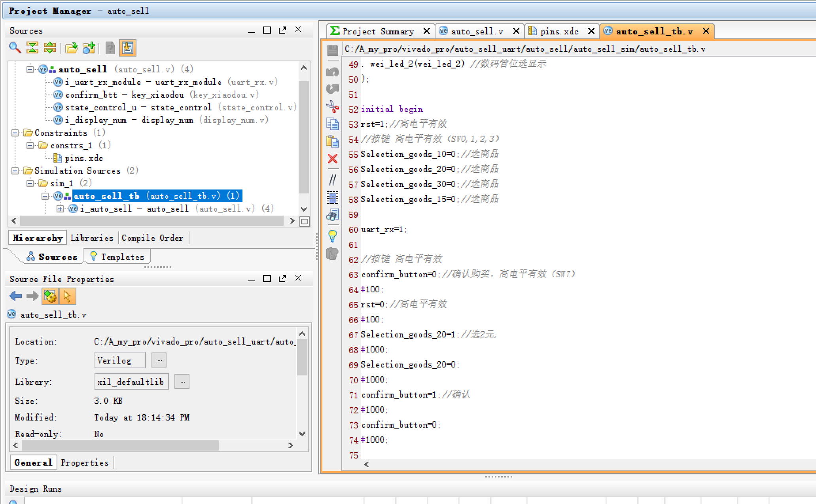The image size is (816, 504).
Task: Click the Undo icon in editor sidebar
Action: pyautogui.click(x=333, y=72)
